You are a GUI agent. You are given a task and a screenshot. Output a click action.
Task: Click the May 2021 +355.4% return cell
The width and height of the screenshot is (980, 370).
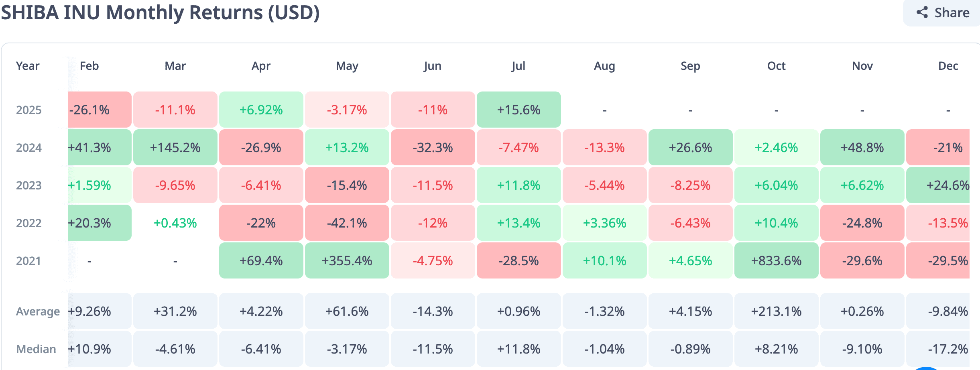tap(347, 260)
